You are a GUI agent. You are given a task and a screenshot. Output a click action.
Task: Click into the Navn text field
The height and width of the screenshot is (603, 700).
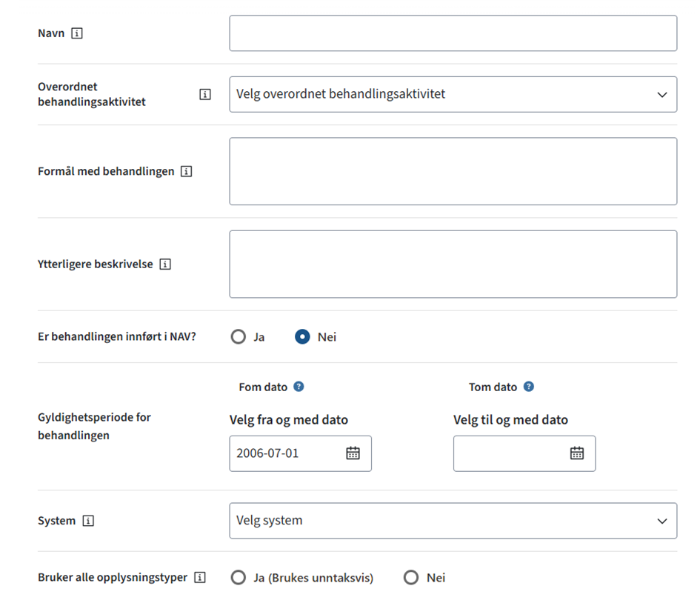tap(453, 33)
